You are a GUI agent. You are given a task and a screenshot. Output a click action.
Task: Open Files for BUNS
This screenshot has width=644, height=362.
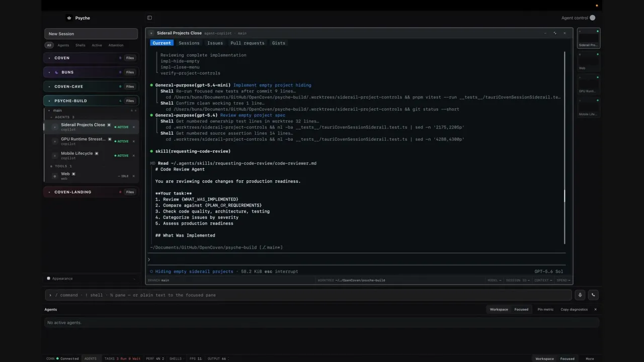(130, 72)
